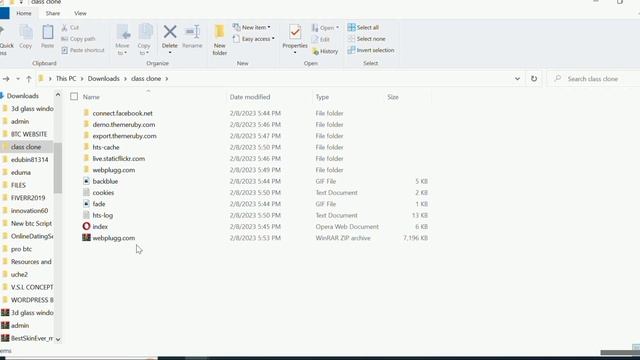Select class clone folder in sidebar
640x360 pixels.
tap(26, 147)
